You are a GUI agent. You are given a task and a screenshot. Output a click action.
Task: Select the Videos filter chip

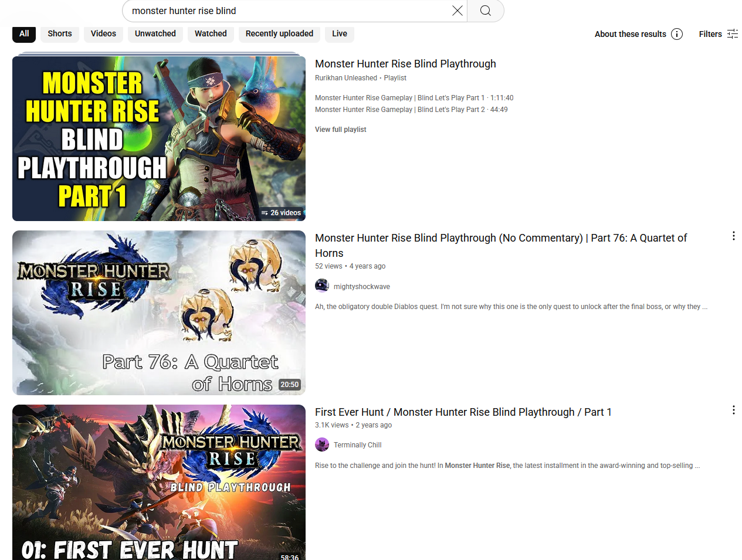click(x=103, y=33)
